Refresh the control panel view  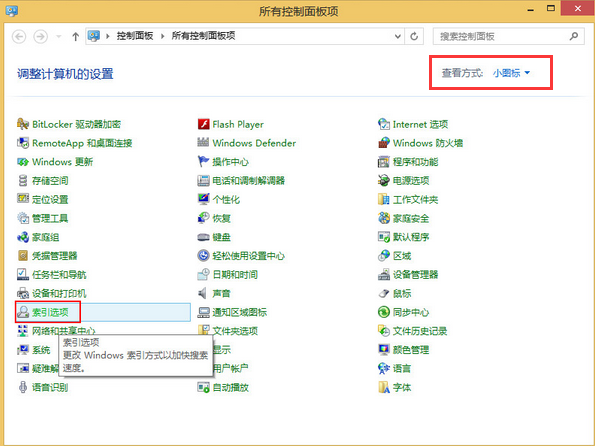(414, 36)
